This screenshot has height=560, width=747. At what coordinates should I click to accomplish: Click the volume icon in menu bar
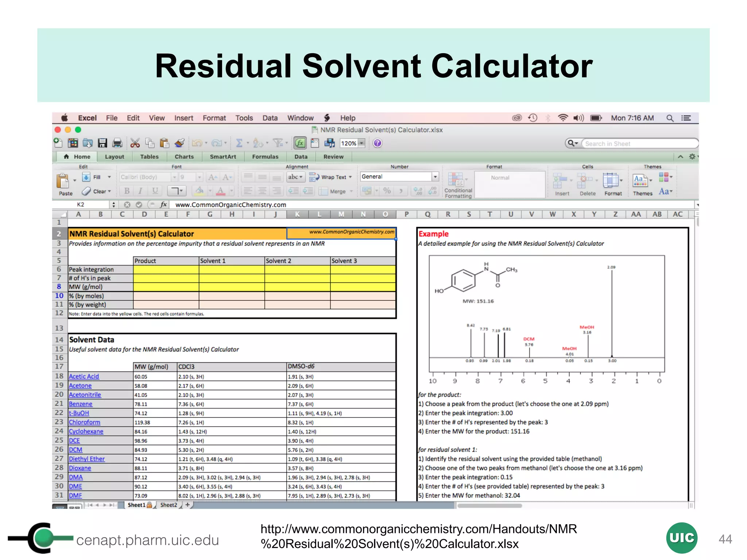point(579,118)
